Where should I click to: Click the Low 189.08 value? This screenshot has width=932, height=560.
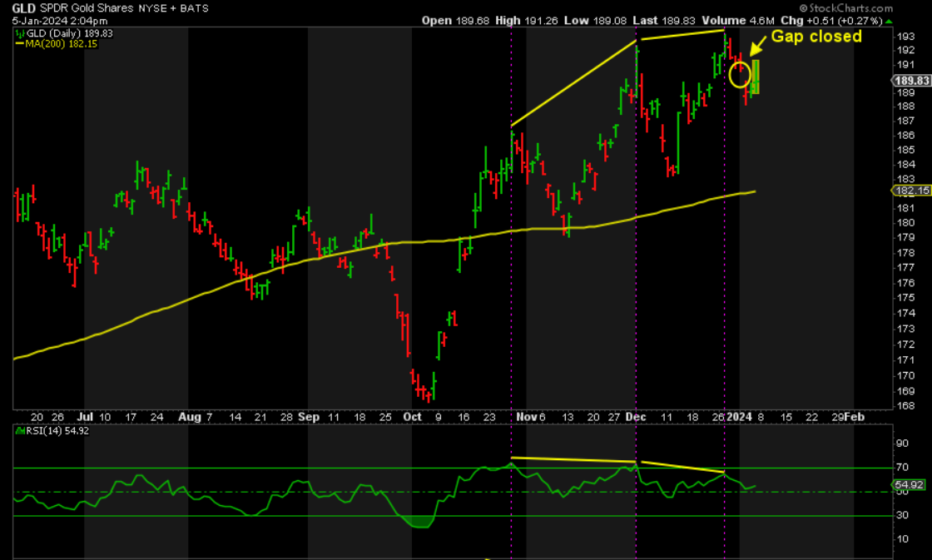[595, 21]
